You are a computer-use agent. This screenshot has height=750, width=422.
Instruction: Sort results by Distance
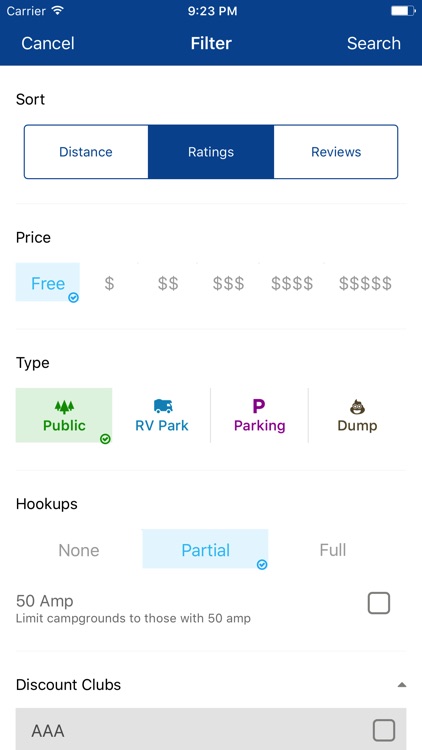[86, 152]
